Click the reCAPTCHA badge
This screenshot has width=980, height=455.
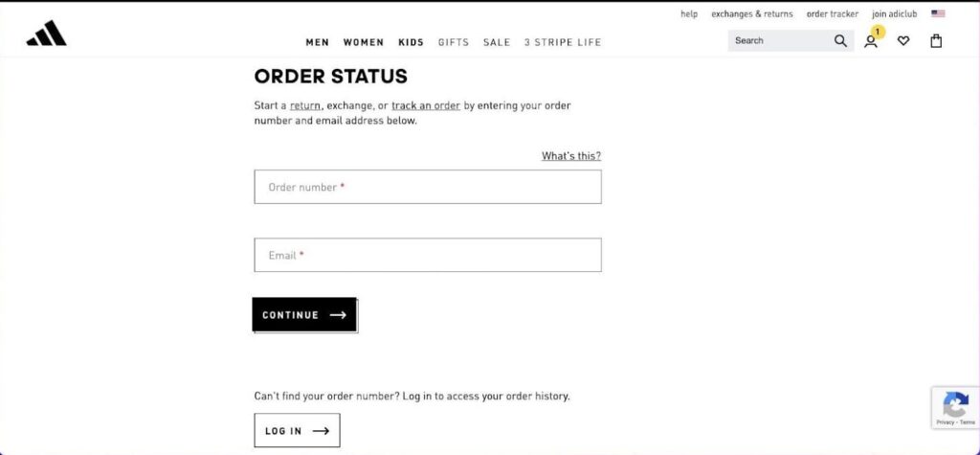(956, 408)
